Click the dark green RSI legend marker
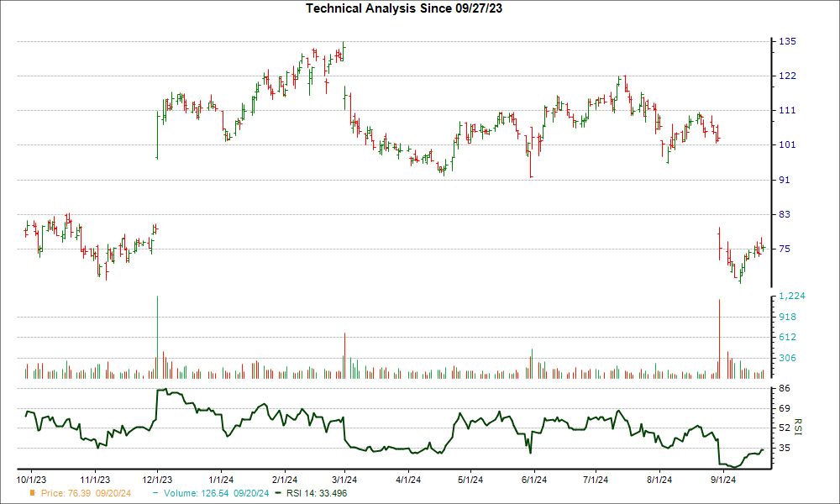This screenshot has width=840, height=504. [x=278, y=493]
